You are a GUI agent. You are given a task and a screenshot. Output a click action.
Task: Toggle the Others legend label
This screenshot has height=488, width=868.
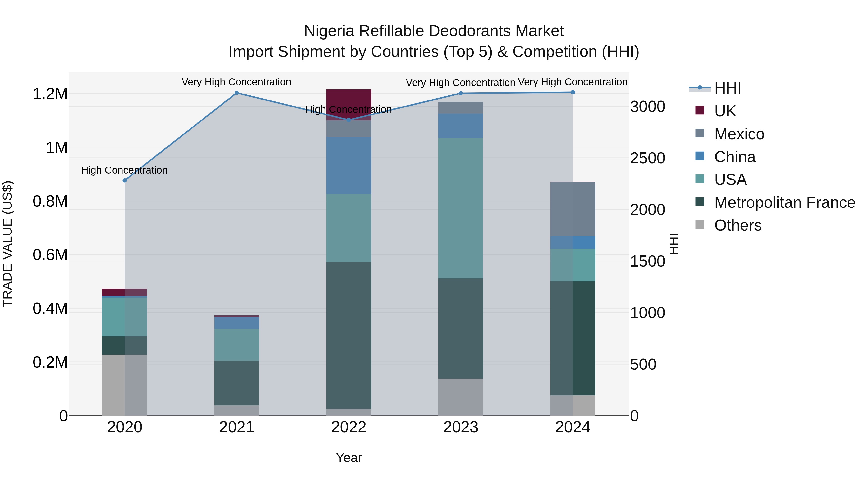(738, 225)
